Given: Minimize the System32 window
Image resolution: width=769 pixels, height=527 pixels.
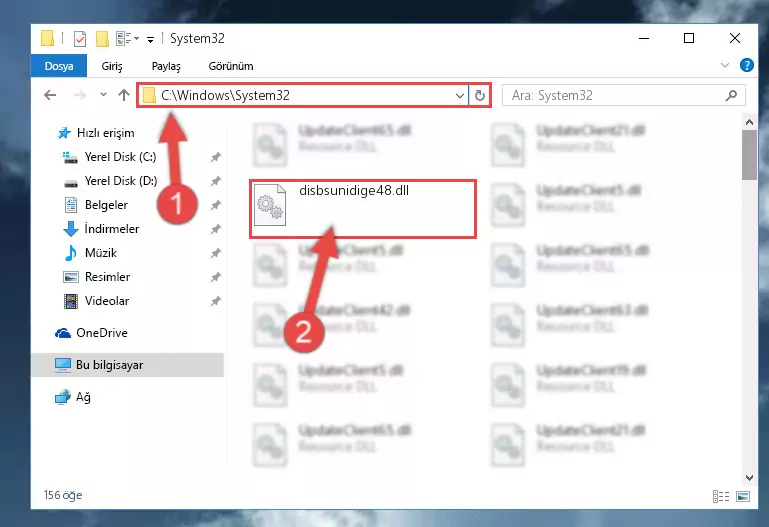Looking at the screenshot, I should click(x=644, y=38).
